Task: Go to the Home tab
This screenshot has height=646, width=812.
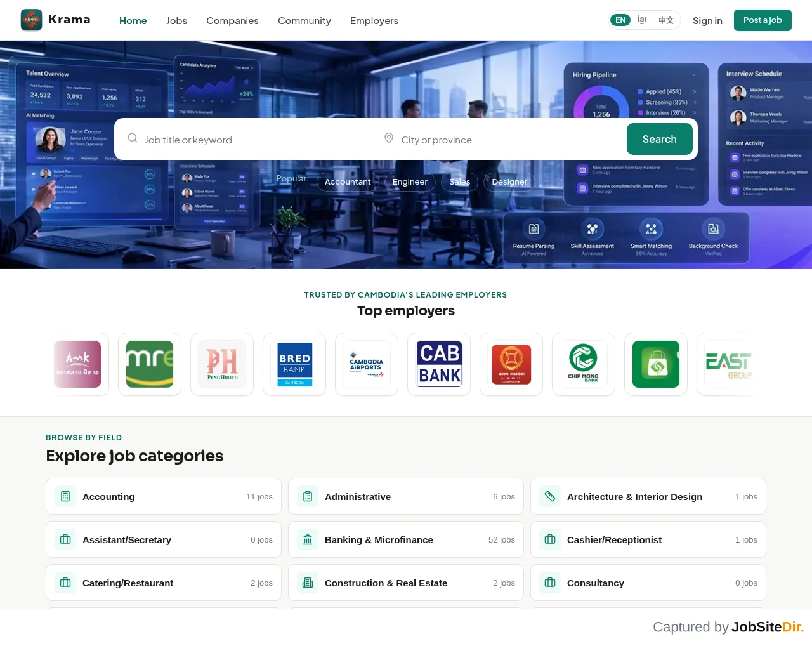Action: tap(133, 20)
